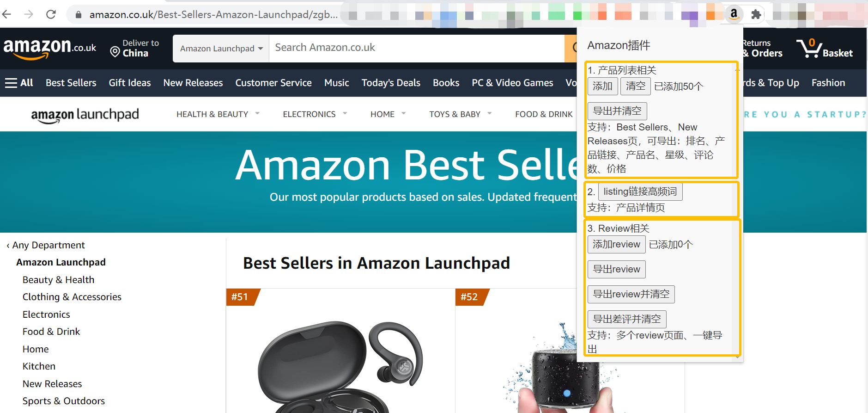The image size is (868, 413).
Task: Open the Extensions puzzle piece icon
Action: point(756,14)
